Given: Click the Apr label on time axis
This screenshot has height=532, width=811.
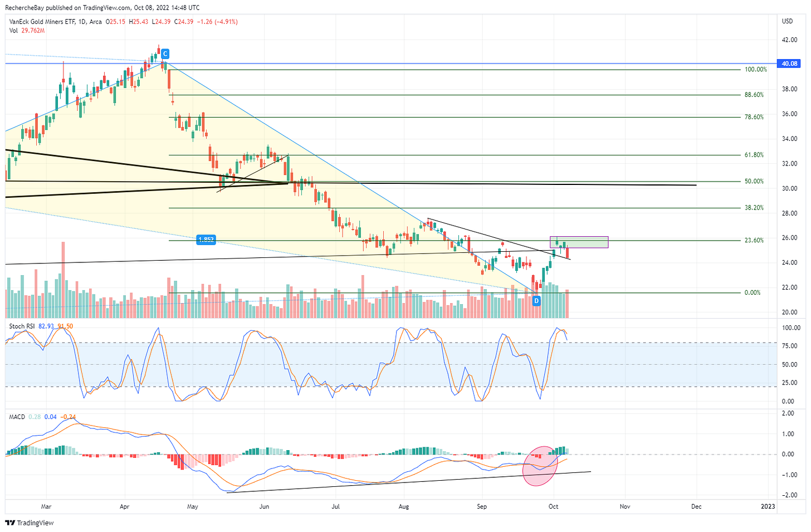Looking at the screenshot, I should pyautogui.click(x=124, y=506).
